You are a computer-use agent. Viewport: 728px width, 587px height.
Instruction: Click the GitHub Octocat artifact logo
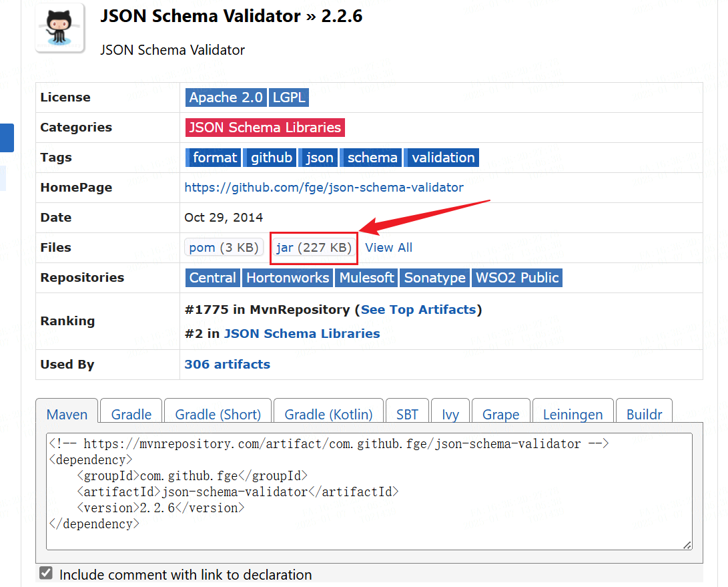tap(59, 28)
